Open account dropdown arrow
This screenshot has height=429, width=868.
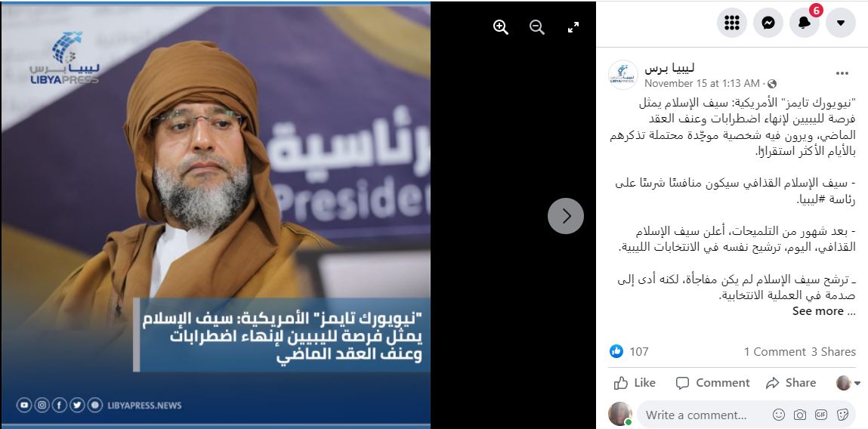click(x=841, y=23)
